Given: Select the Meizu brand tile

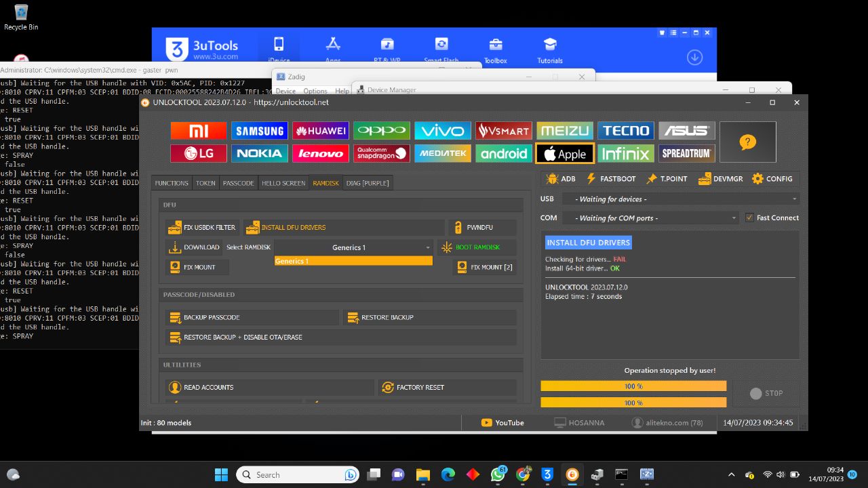Looking at the screenshot, I should coord(565,131).
